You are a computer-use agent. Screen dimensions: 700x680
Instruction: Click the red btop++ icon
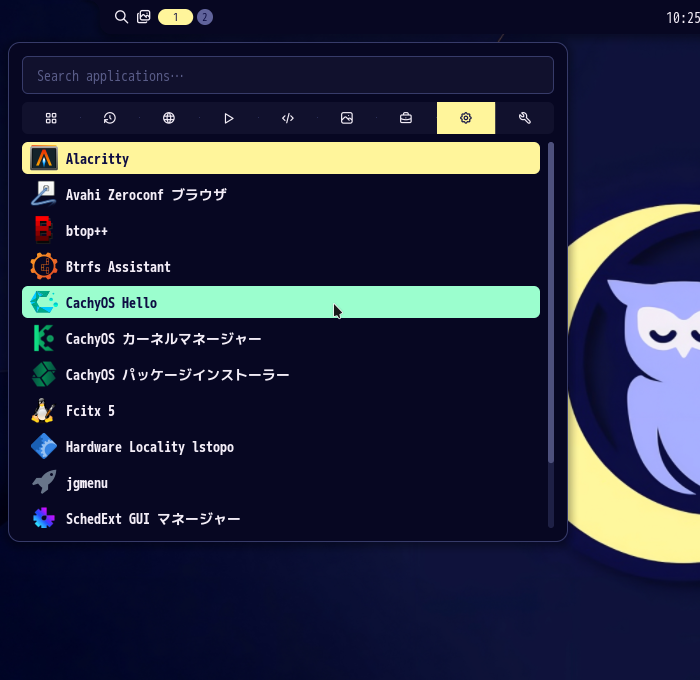pos(44,230)
